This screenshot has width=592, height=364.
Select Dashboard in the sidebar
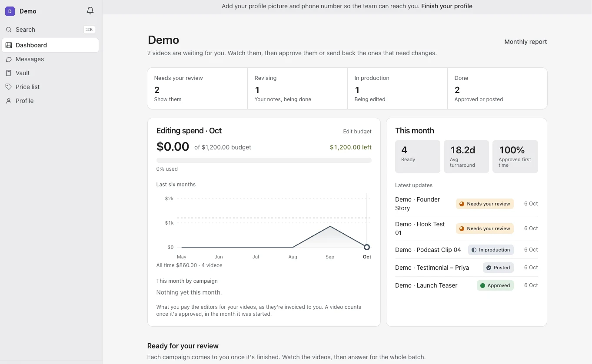tap(50, 45)
